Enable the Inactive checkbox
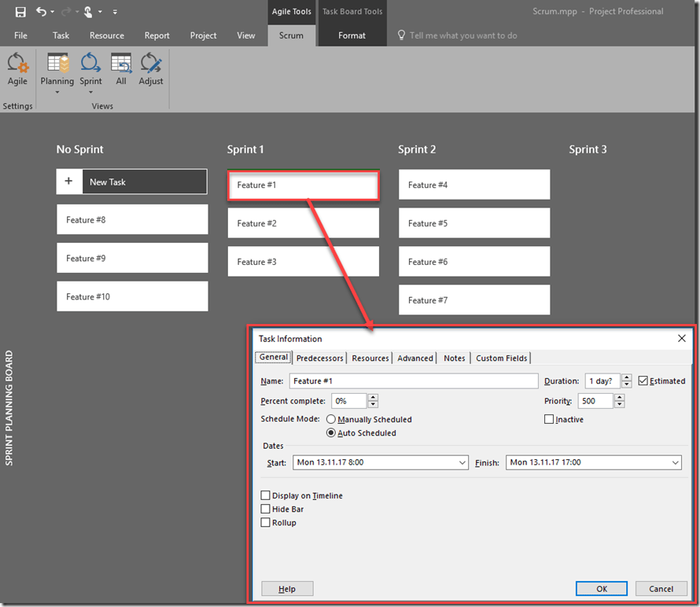The image size is (700, 607). pyautogui.click(x=549, y=419)
